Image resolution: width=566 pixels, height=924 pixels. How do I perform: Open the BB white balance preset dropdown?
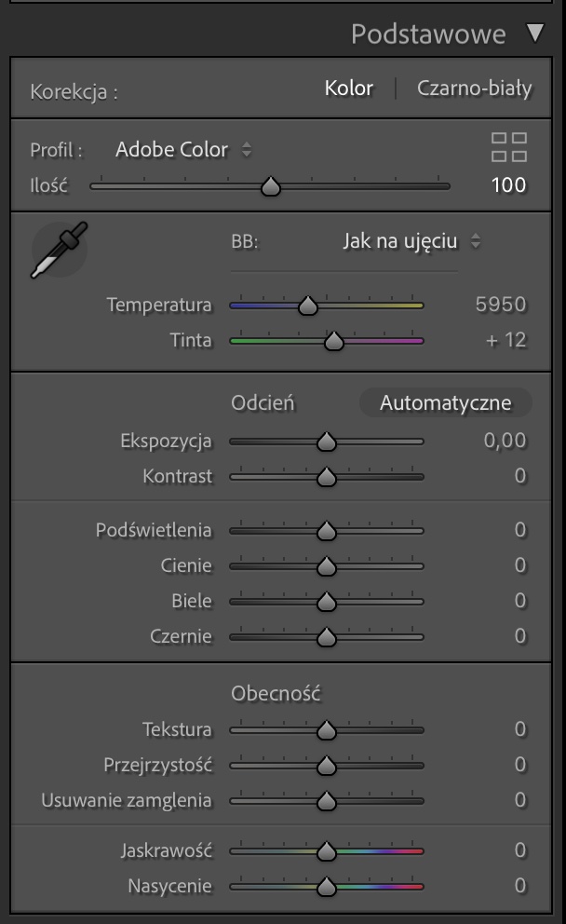point(411,241)
